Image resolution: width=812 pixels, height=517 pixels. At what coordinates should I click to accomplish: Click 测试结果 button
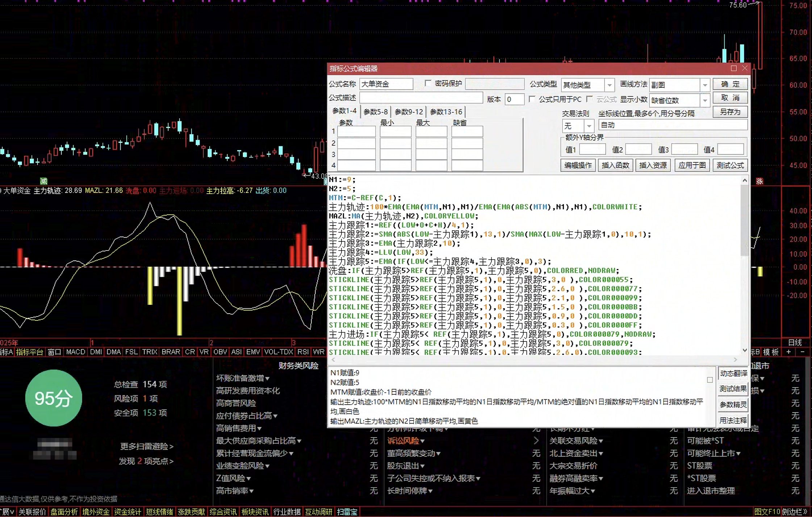click(733, 389)
